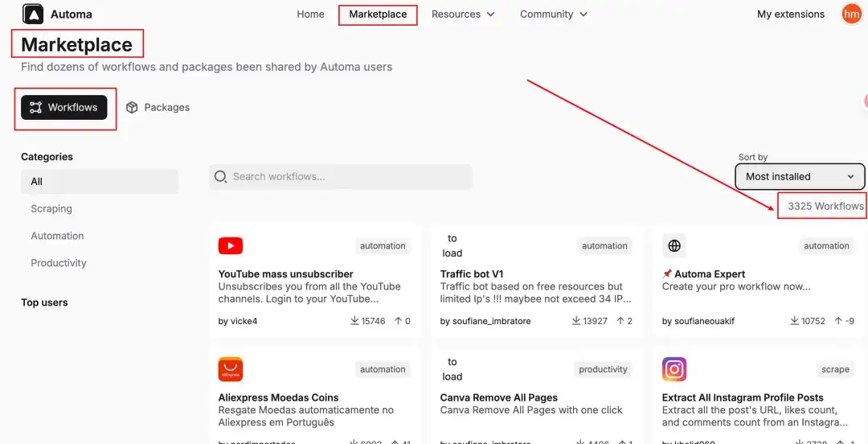The height and width of the screenshot is (444, 868).
Task: Open Marketplace in the top navigation
Action: (378, 14)
